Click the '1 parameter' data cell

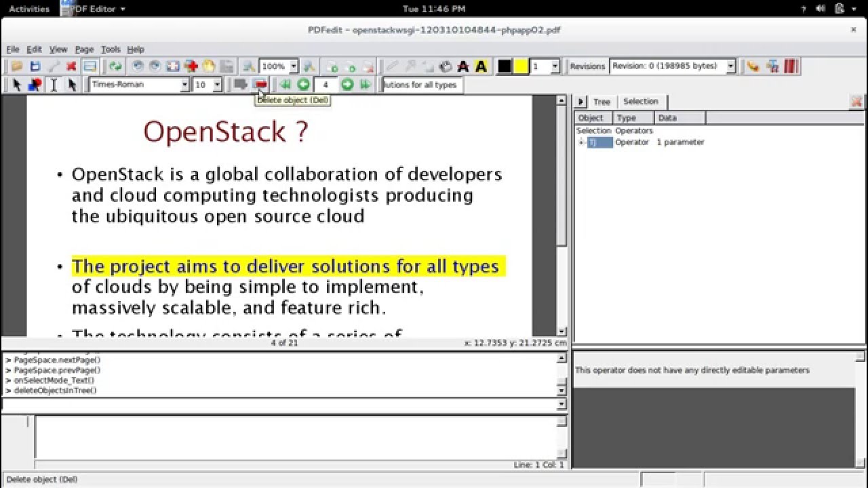click(680, 142)
